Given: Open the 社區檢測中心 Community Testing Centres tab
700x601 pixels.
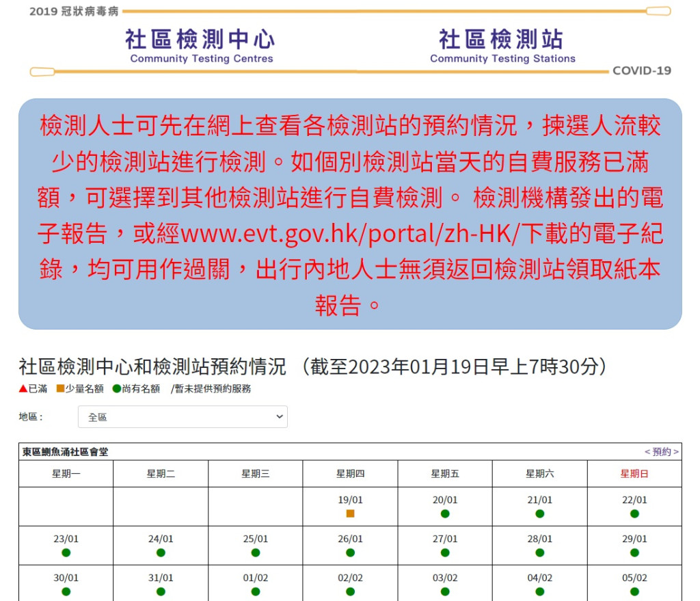Looking at the screenshot, I should click(x=201, y=46).
